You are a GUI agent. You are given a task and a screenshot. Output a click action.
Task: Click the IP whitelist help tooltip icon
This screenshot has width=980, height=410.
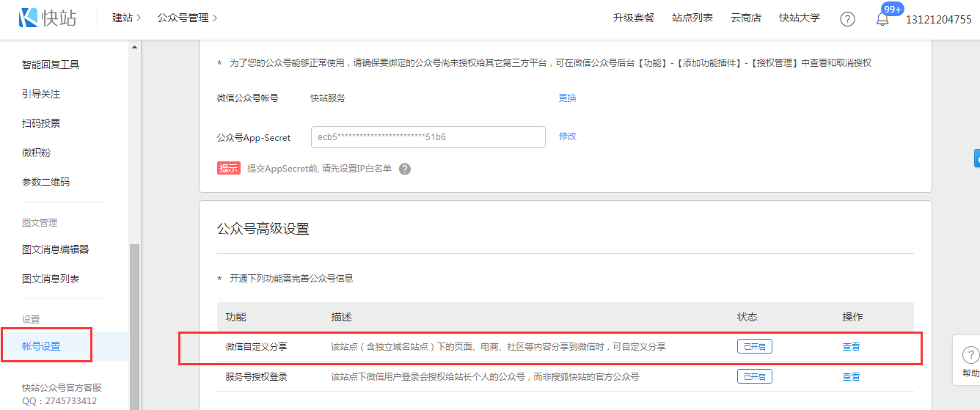point(405,169)
